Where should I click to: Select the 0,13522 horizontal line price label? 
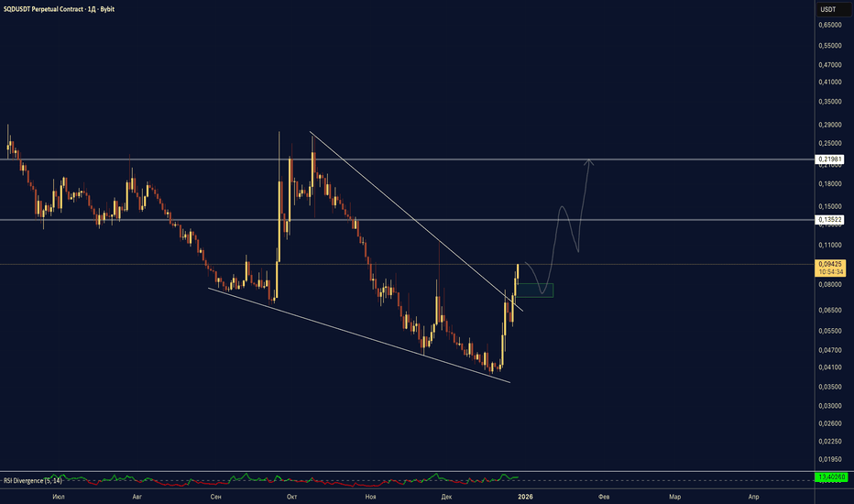coord(829,220)
